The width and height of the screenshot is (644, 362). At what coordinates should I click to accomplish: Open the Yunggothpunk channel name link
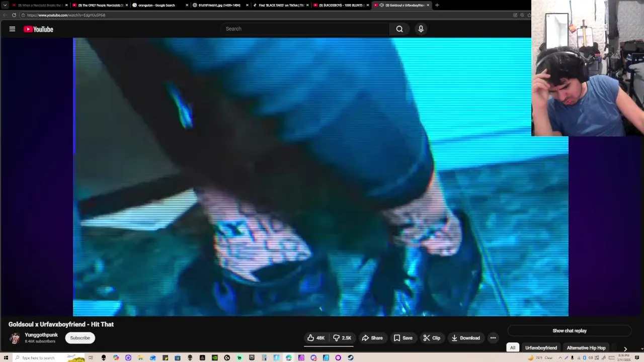(41, 335)
